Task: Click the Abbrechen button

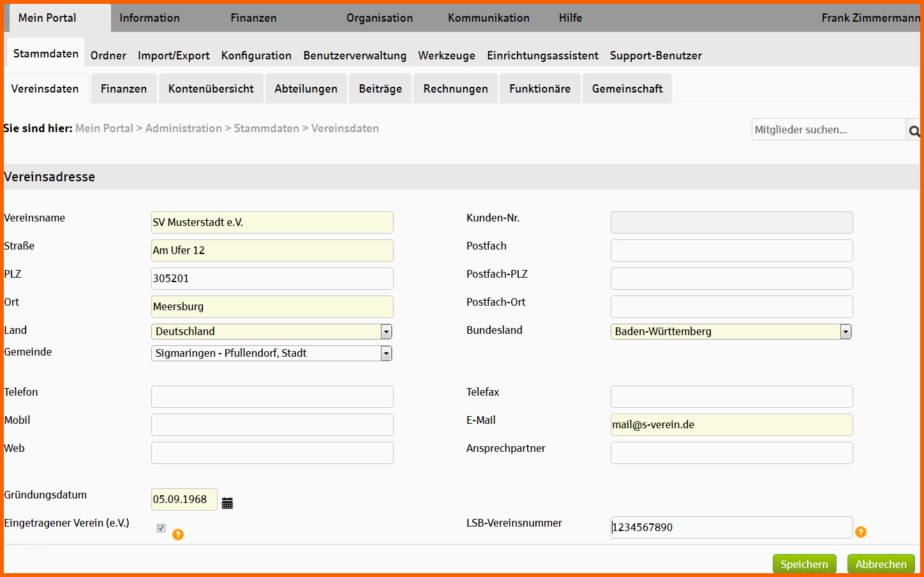Action: point(881,564)
